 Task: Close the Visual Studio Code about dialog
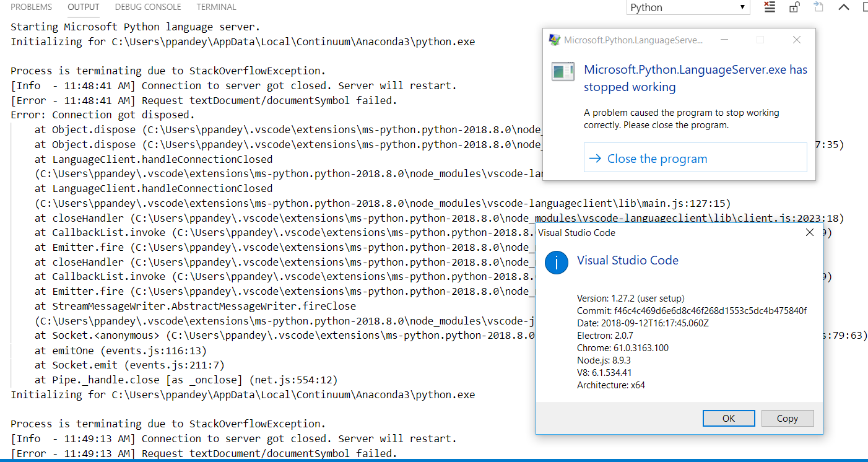pos(809,233)
